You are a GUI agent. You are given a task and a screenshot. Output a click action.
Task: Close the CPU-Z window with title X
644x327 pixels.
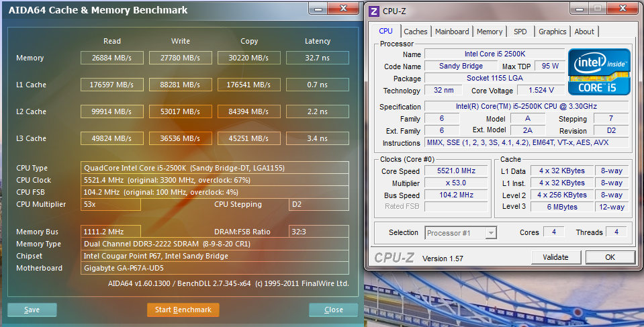[623, 8]
